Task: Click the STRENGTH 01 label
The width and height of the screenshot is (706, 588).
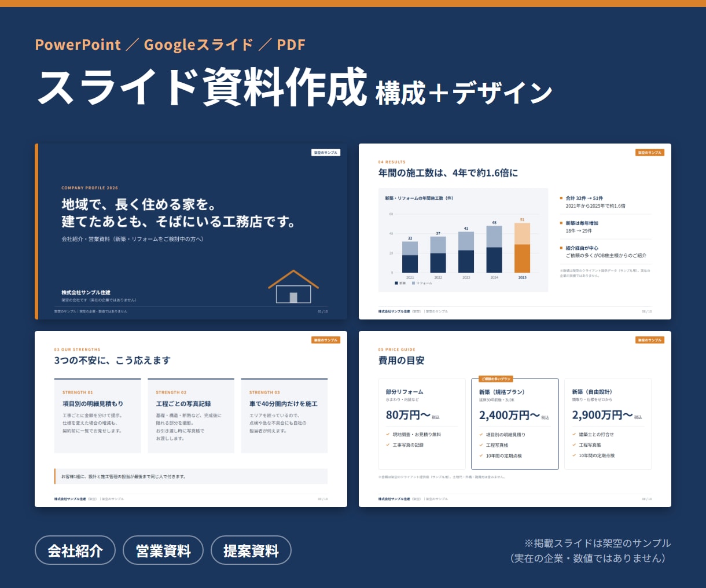Action: (x=78, y=392)
